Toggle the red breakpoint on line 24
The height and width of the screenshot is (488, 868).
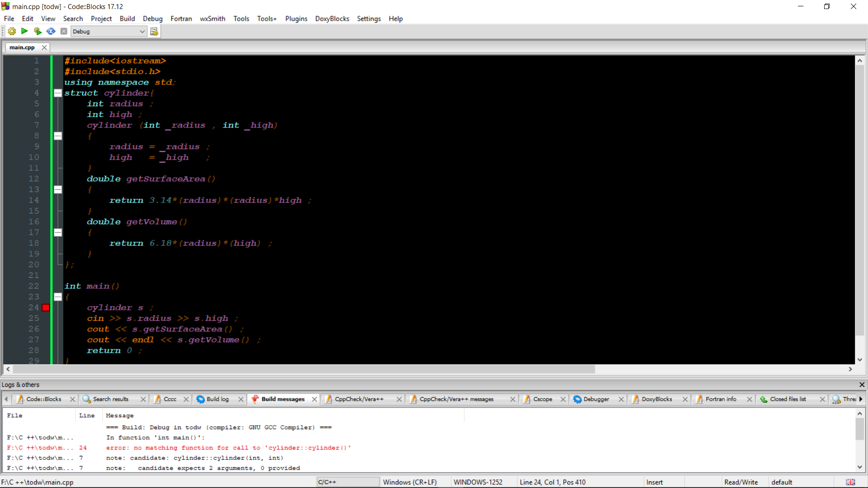coord(46,308)
